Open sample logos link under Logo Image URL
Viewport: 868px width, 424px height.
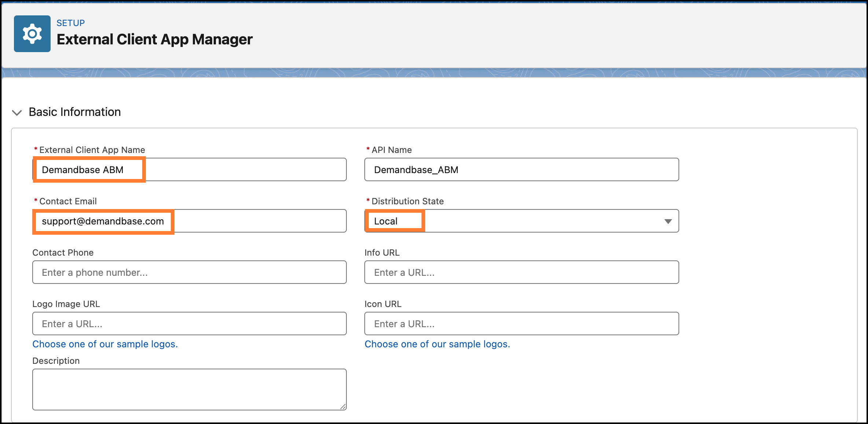coord(105,344)
